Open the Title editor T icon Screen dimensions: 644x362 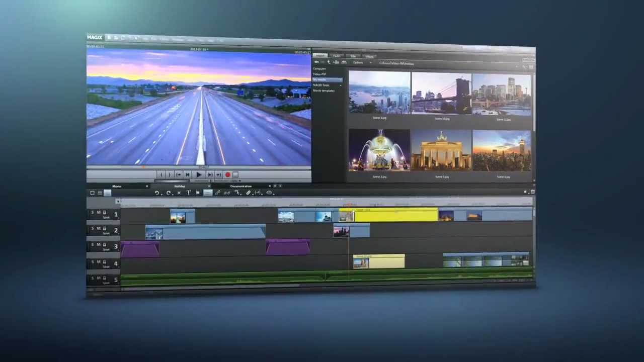[189, 193]
